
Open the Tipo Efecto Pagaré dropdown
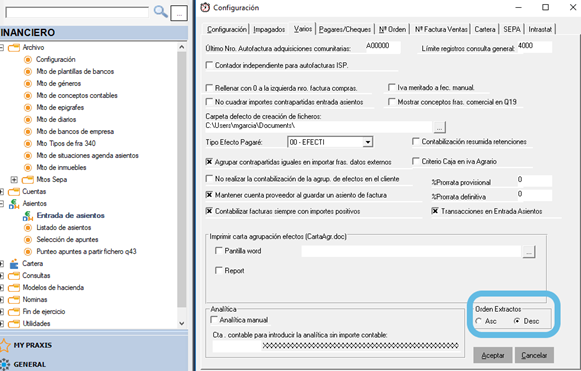coord(368,142)
